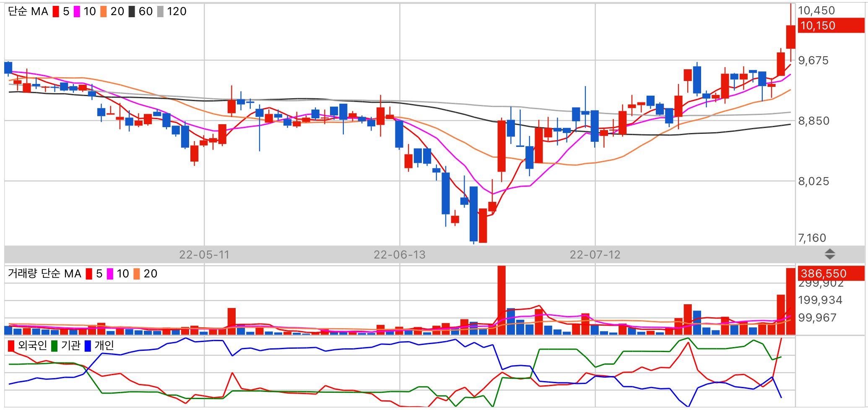This screenshot has height=410, width=868.
Task: Click the 개인 investor label
Action: pos(104,345)
